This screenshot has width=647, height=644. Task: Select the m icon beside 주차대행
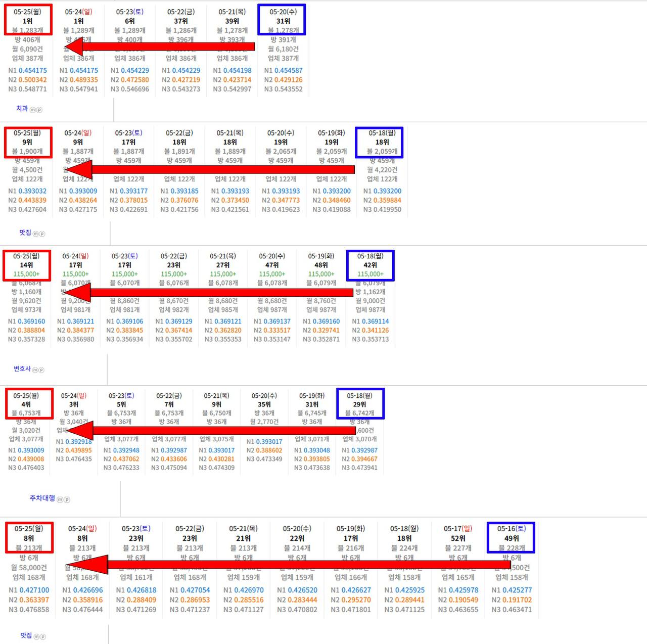point(60,499)
